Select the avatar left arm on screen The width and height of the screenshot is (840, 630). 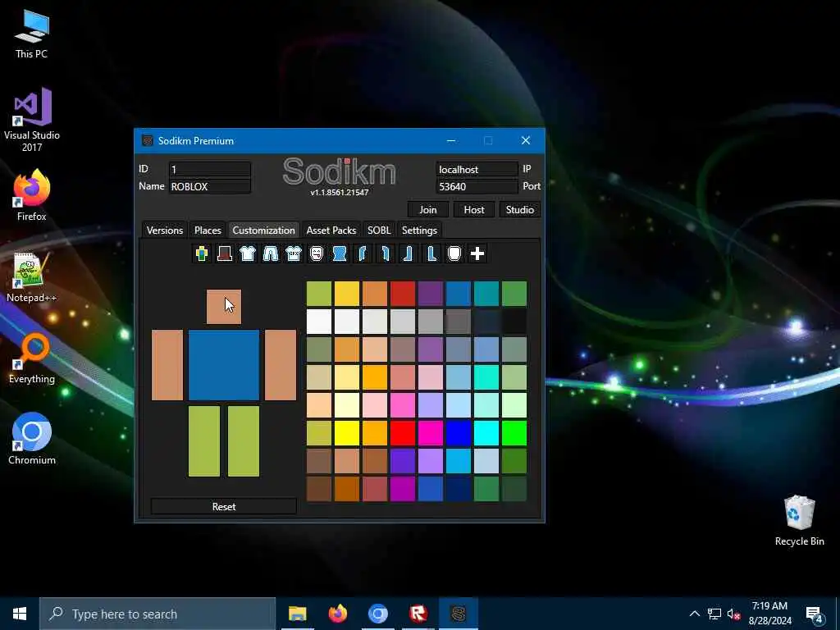tap(167, 365)
